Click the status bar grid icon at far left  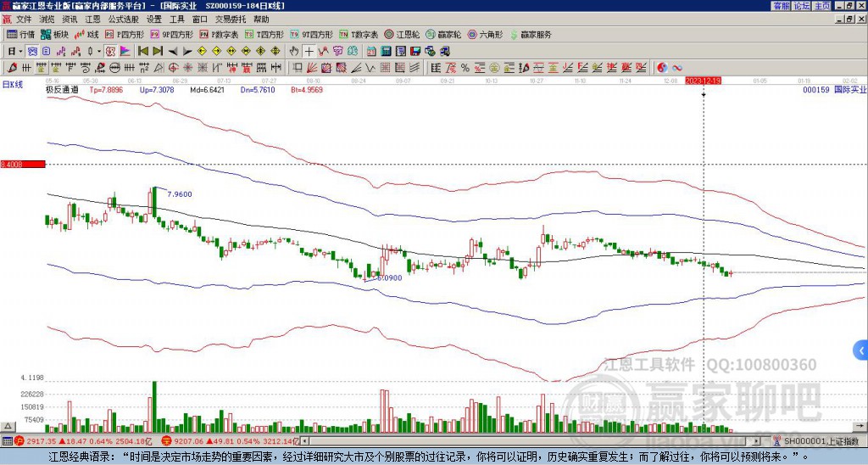tap(7, 441)
